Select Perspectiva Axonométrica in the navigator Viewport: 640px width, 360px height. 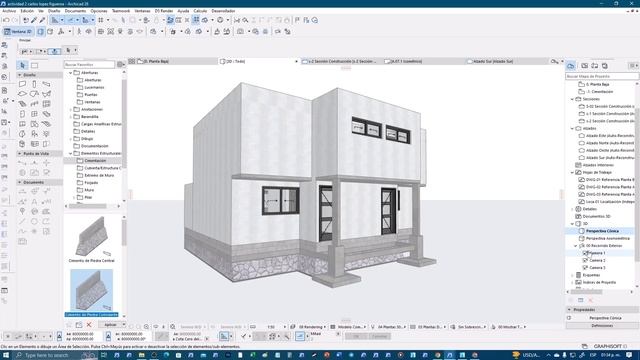(607, 238)
